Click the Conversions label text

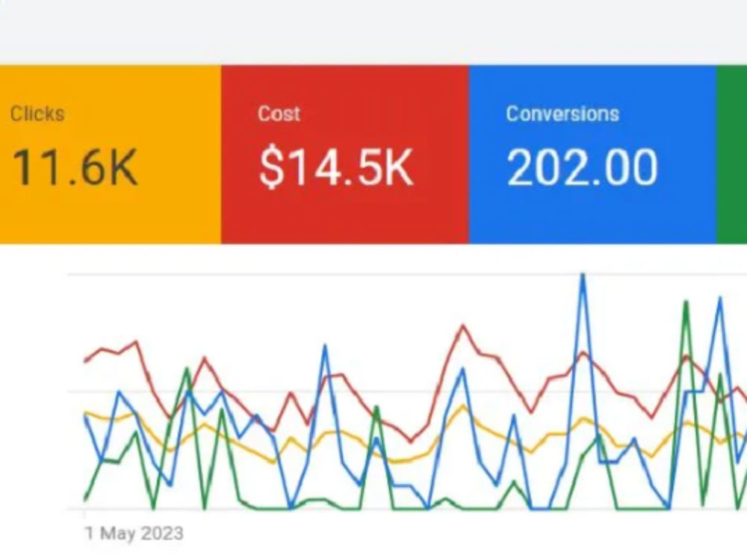click(562, 113)
